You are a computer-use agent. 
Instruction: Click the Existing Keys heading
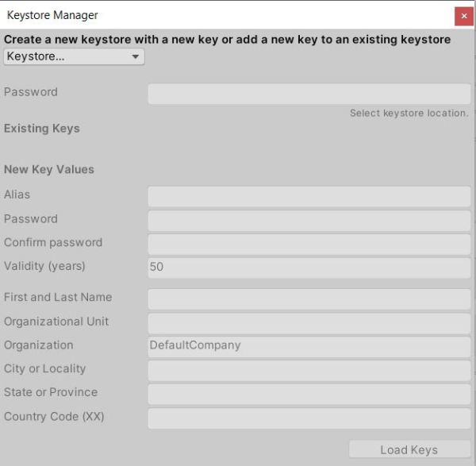click(42, 129)
